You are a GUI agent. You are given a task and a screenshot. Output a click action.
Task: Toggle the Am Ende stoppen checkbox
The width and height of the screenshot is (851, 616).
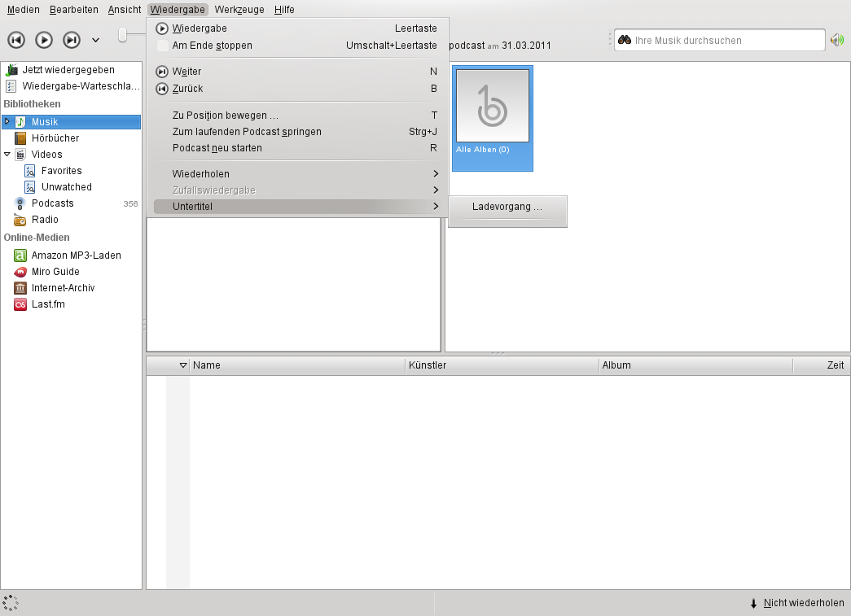(162, 46)
